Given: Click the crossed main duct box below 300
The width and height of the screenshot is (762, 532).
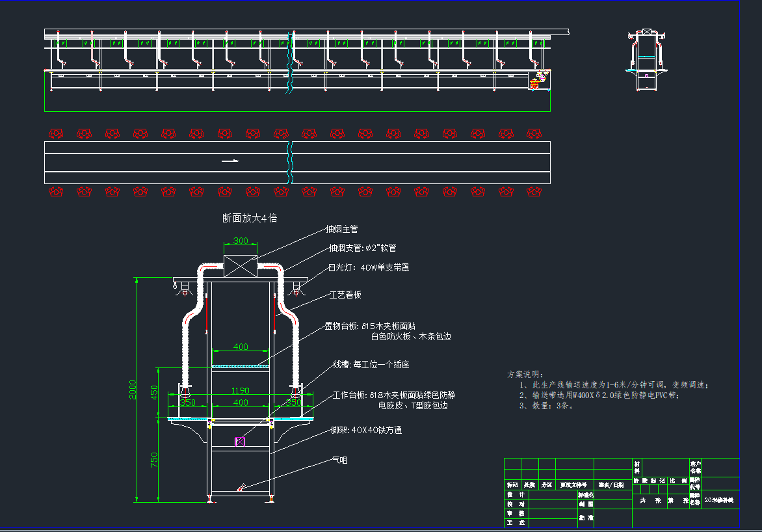Looking at the screenshot, I should (x=241, y=267).
